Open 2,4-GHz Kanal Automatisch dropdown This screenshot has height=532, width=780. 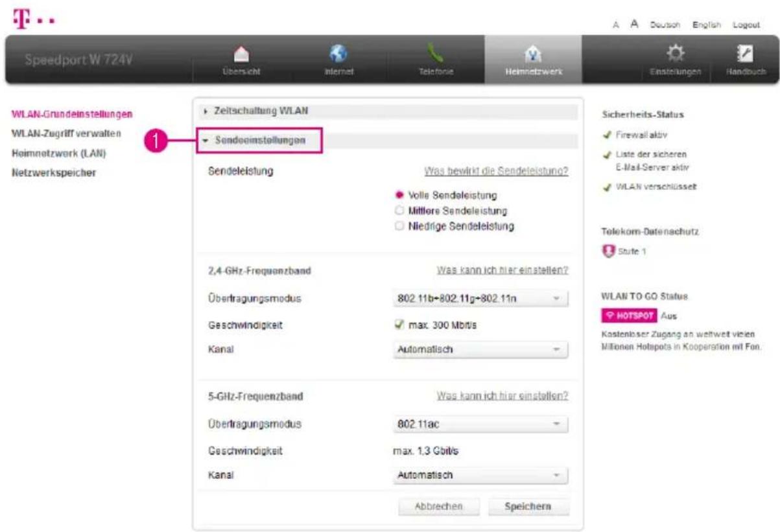tap(480, 350)
